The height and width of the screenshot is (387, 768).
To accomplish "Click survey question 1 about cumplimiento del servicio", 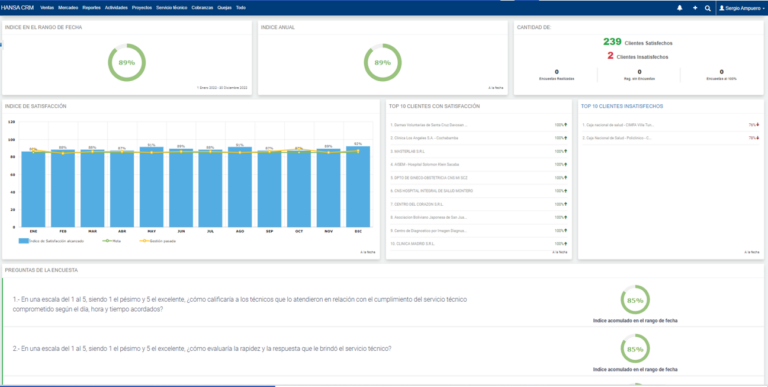I will click(x=240, y=304).
